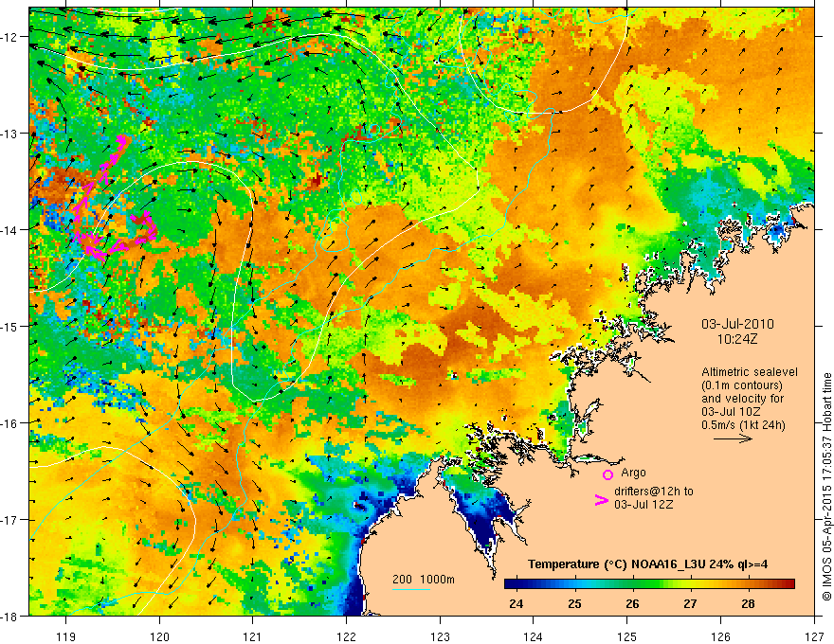The height and width of the screenshot is (644, 834).
Task: Click the '0.5m/s (1kt 24h)' label
Action: pyautogui.click(x=743, y=425)
